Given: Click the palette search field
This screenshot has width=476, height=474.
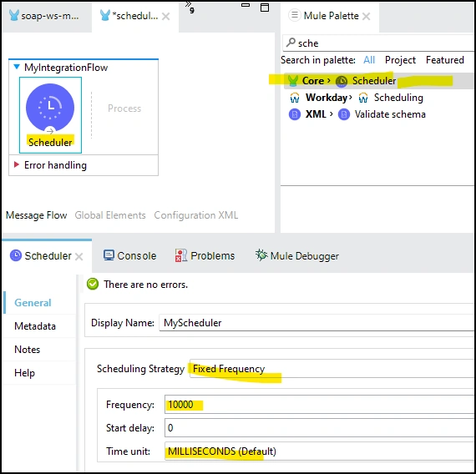Looking at the screenshot, I should [378, 43].
